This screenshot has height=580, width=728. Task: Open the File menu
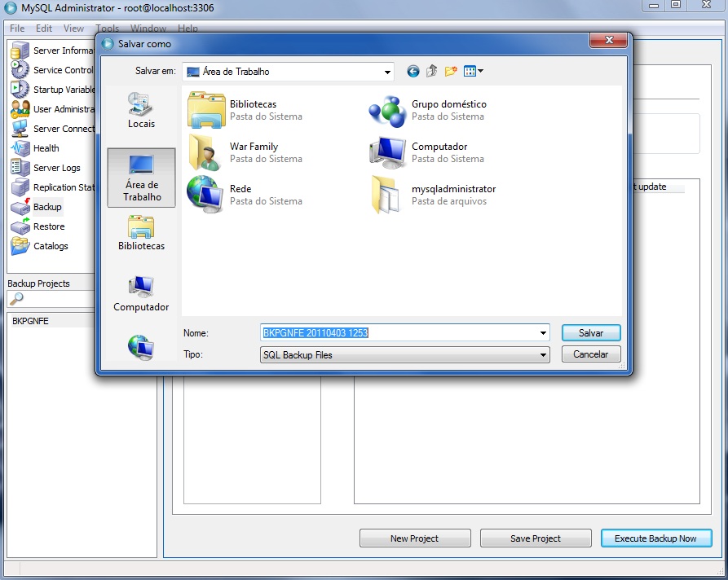click(17, 29)
